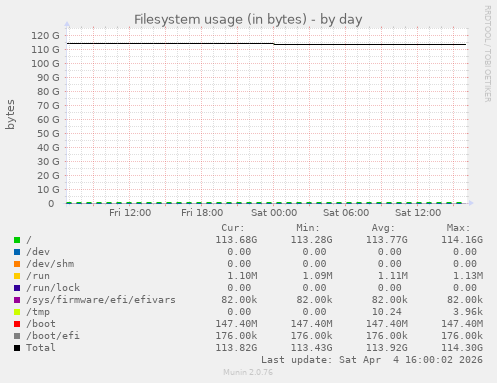Click the yellow swatch for /run
The image size is (497, 383).
point(17,276)
